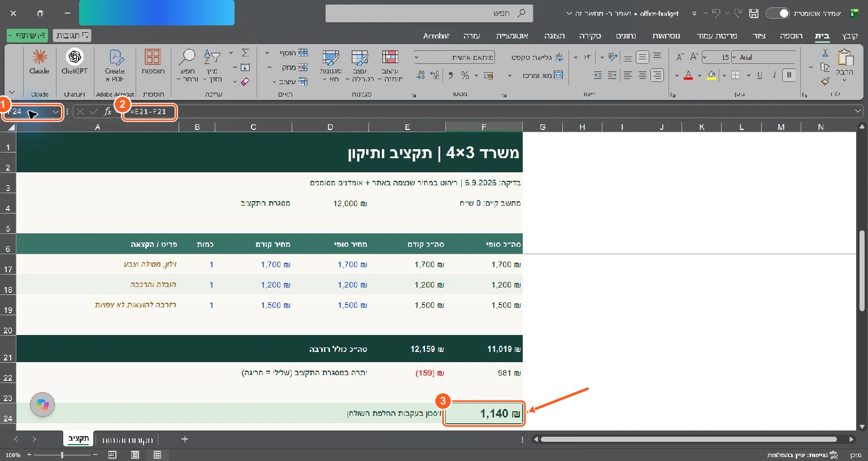
Task: Click the Fill down icon
Action: click(245, 67)
